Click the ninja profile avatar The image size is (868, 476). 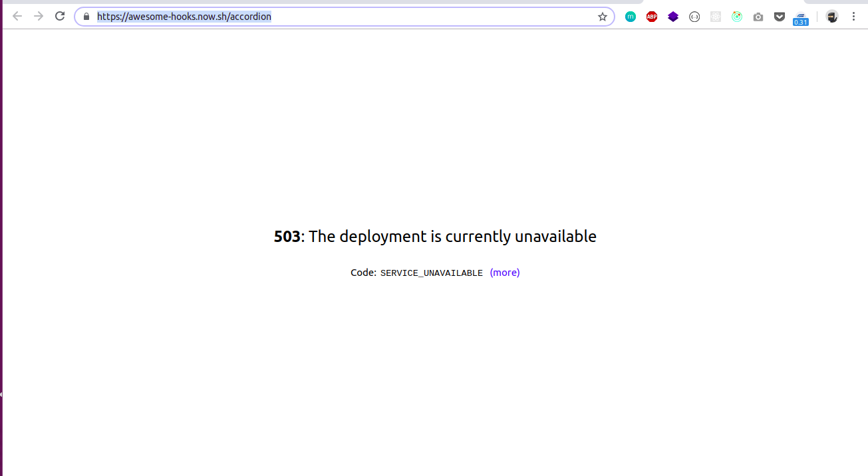click(832, 16)
